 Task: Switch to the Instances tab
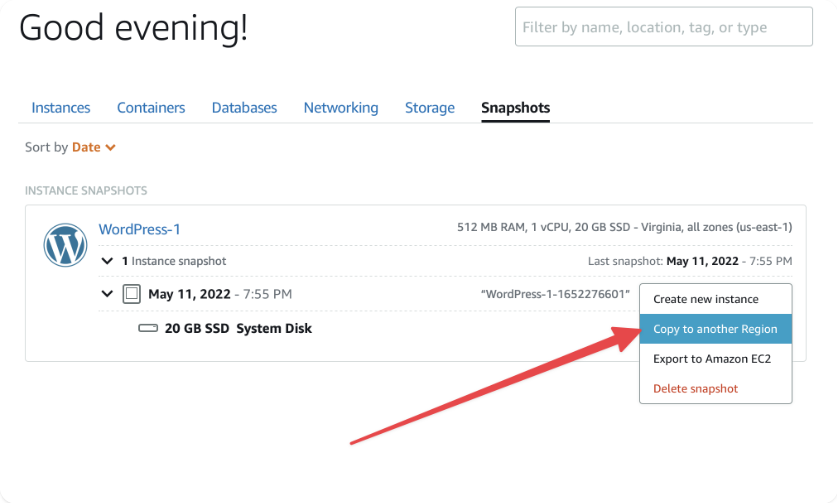coord(61,108)
